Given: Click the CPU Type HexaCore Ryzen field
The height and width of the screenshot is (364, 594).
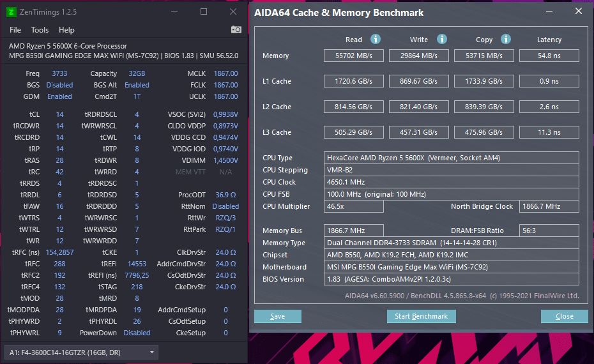Looking at the screenshot, I should 451,158.
